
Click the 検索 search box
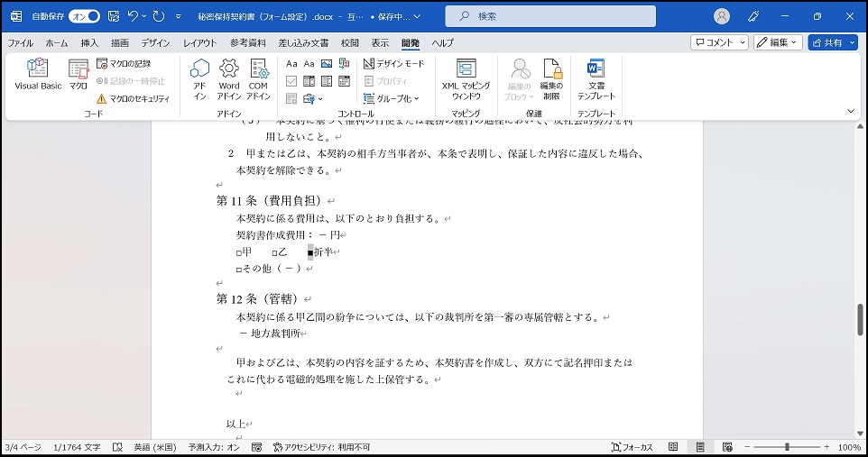click(550, 16)
